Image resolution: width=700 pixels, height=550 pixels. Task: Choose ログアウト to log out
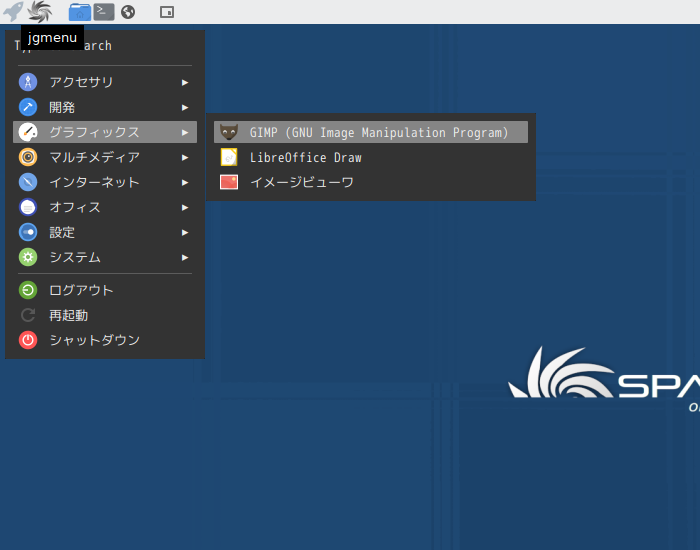pyautogui.click(x=104, y=290)
